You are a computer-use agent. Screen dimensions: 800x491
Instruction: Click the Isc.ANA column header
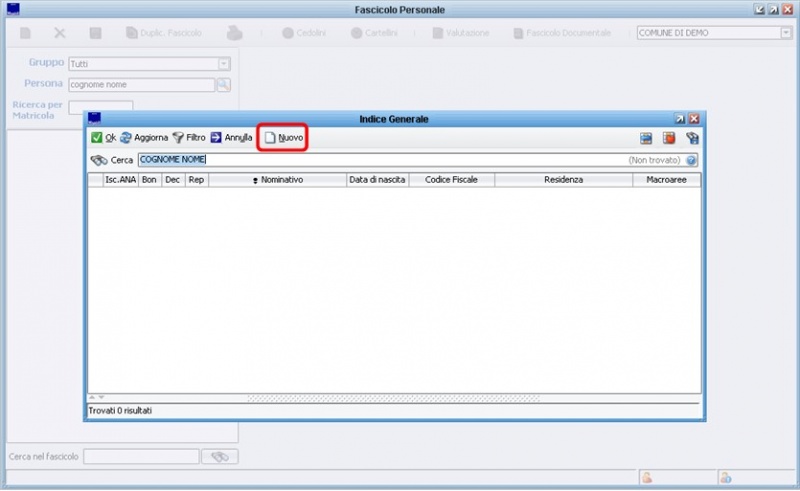point(120,180)
